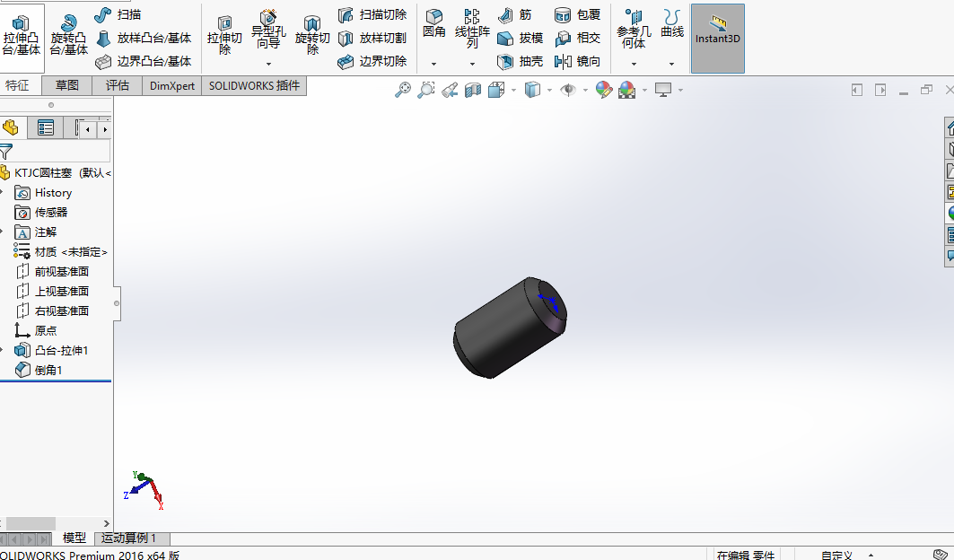
Task: Open the display style icon
Action: [532, 90]
